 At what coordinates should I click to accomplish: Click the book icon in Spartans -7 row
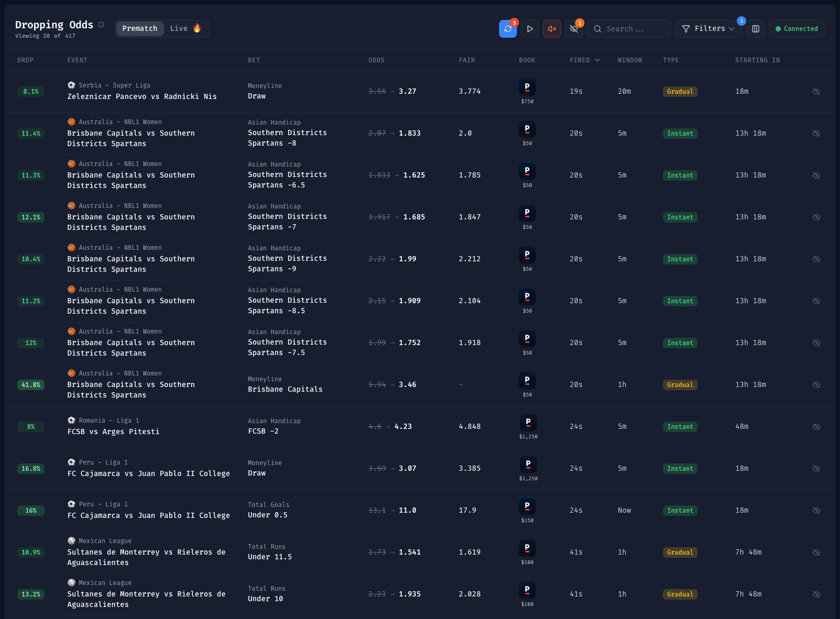pyautogui.click(x=527, y=213)
